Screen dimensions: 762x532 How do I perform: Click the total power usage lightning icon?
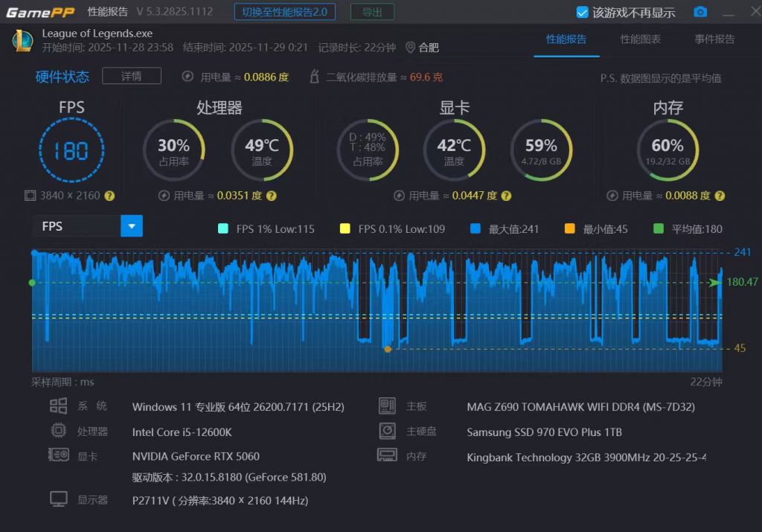coord(189,77)
